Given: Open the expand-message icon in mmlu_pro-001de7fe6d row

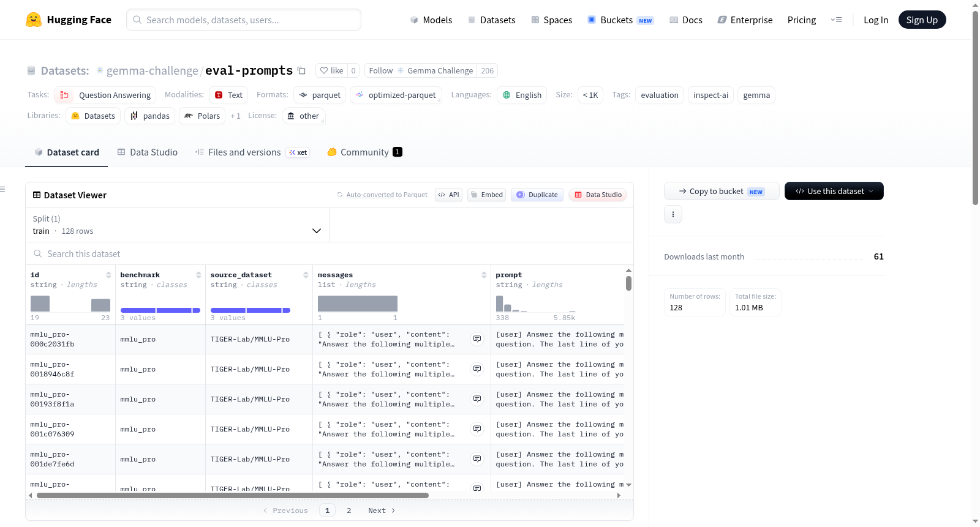Looking at the screenshot, I should click(477, 459).
